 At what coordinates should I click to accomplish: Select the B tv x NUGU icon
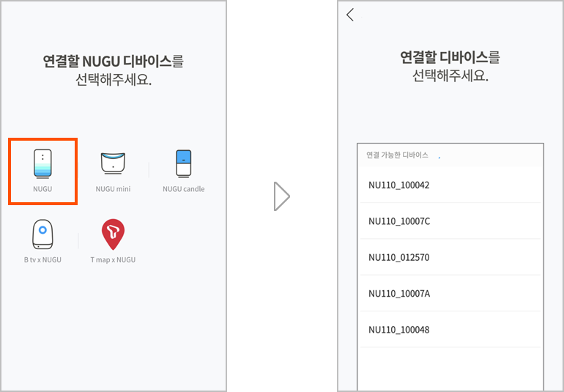42,234
